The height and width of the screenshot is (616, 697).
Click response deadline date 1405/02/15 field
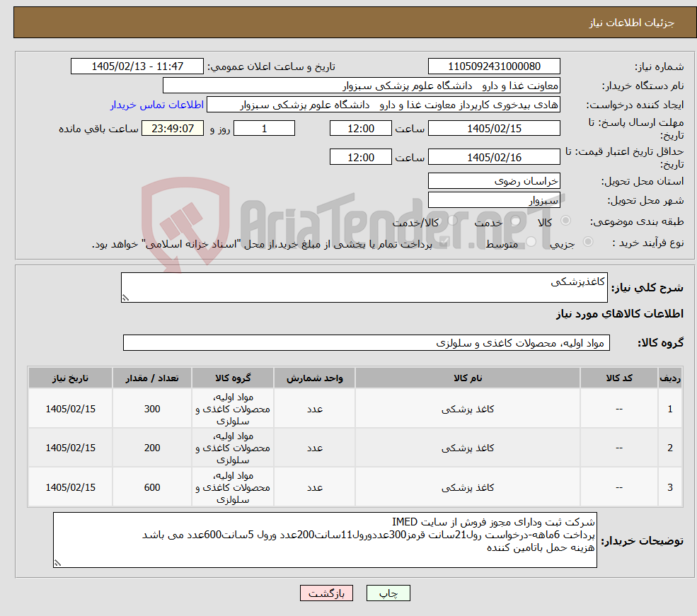494,129
